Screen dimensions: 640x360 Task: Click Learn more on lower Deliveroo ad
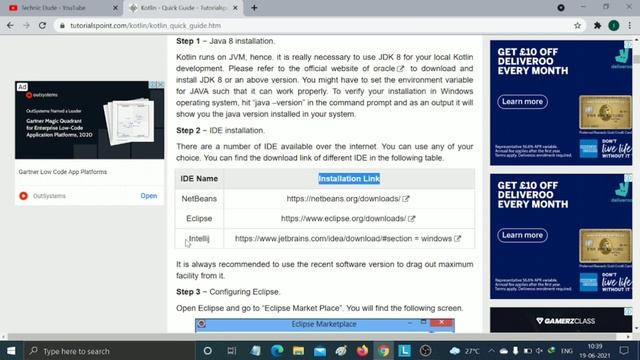(x=522, y=235)
